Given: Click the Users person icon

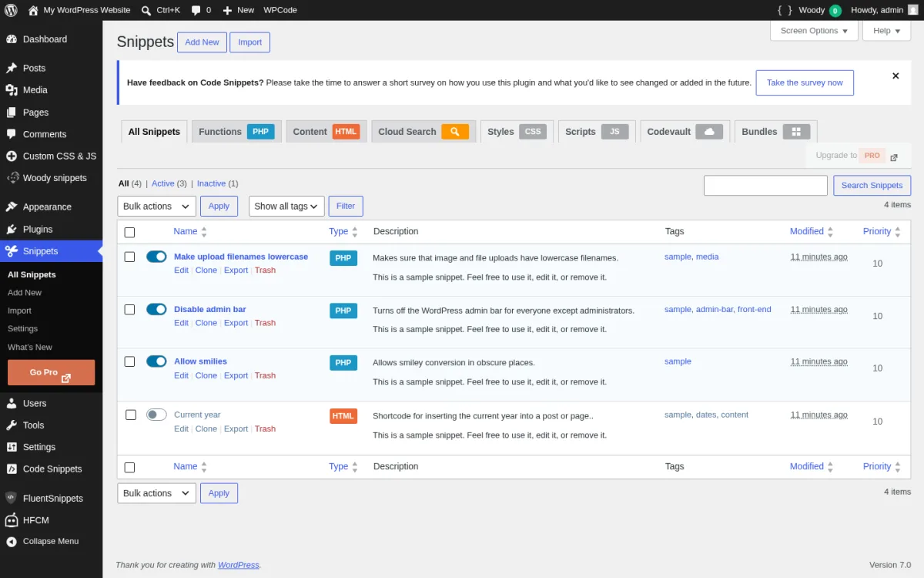Looking at the screenshot, I should pos(12,403).
